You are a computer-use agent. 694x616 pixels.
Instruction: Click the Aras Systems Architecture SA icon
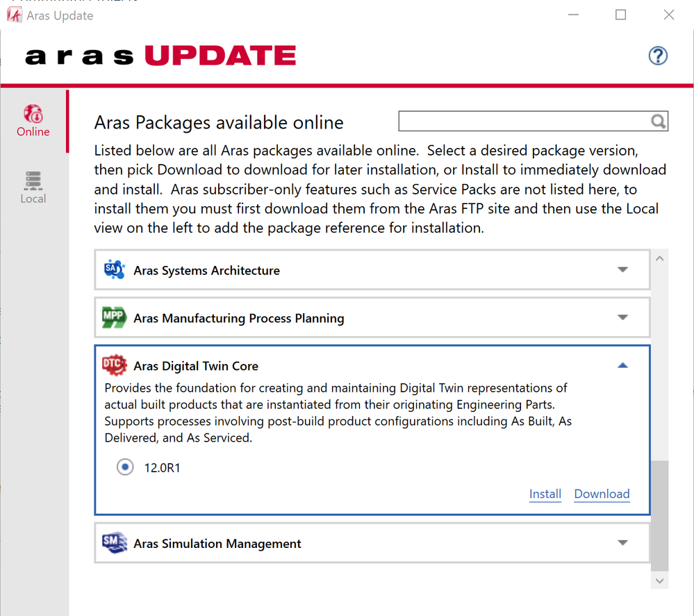(x=114, y=269)
